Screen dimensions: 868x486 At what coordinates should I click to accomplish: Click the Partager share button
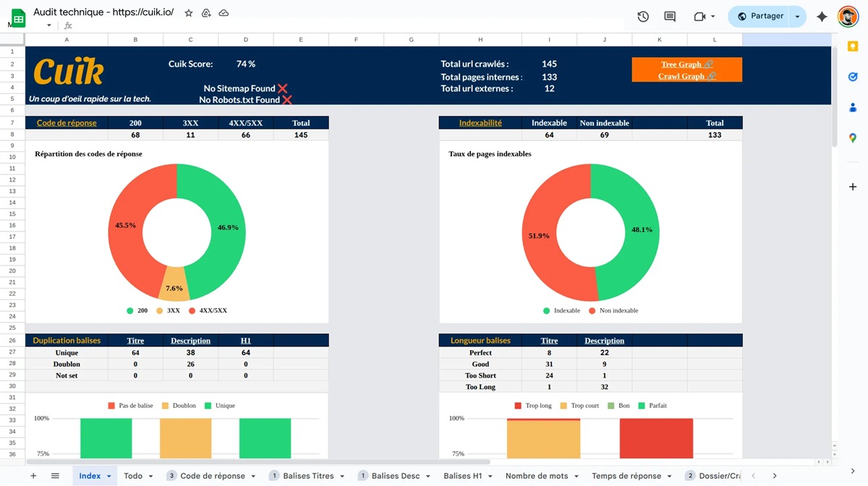coord(760,17)
